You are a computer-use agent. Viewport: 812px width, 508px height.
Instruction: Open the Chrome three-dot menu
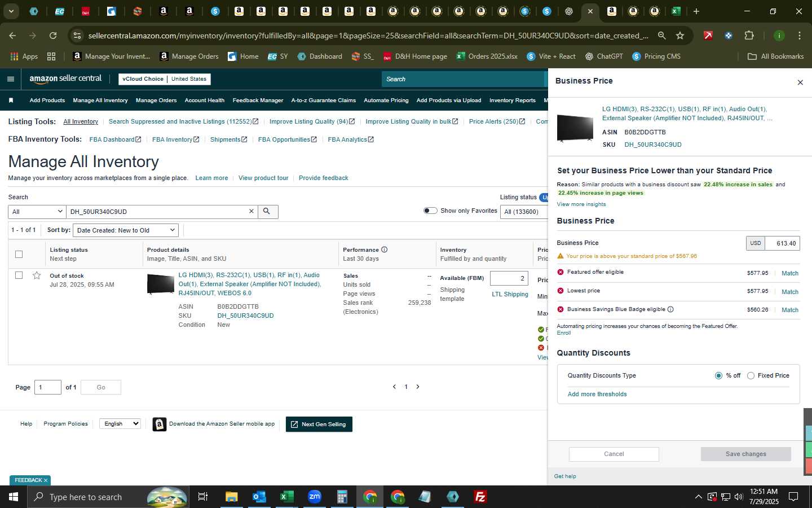click(799, 36)
